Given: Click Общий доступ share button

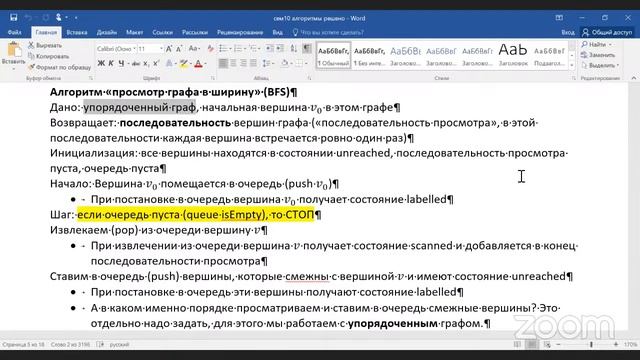Looking at the screenshot, I should tap(607, 32).
